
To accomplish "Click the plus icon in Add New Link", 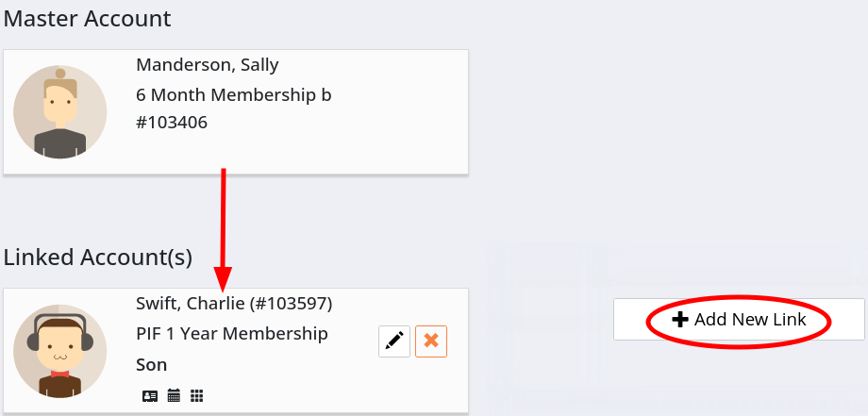I will pos(680,320).
